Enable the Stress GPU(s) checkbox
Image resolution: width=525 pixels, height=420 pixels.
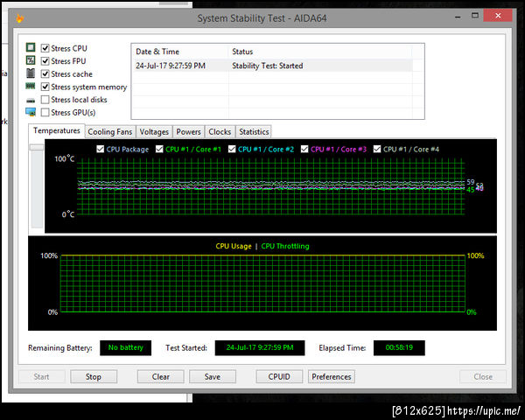point(45,112)
